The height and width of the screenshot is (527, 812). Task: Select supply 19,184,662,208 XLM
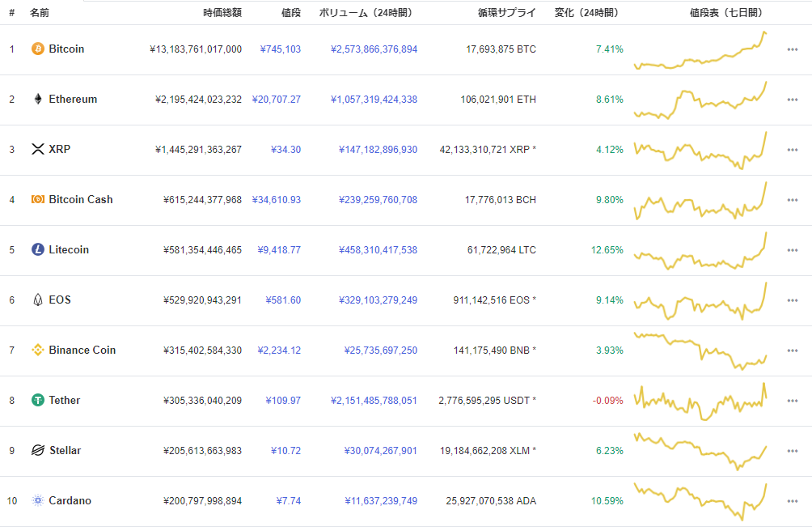click(488, 451)
